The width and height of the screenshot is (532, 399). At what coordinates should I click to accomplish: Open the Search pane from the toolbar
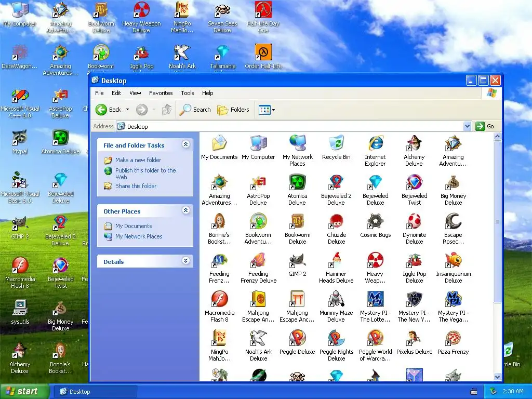click(x=195, y=110)
